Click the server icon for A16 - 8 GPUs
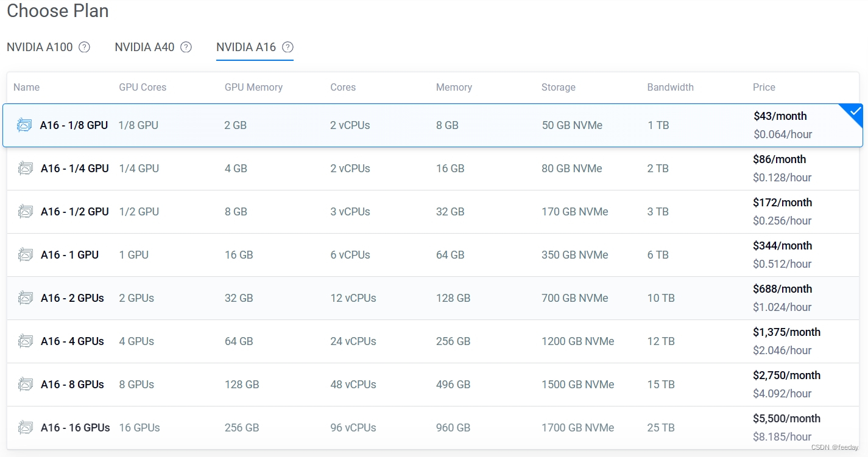 pyautogui.click(x=25, y=385)
